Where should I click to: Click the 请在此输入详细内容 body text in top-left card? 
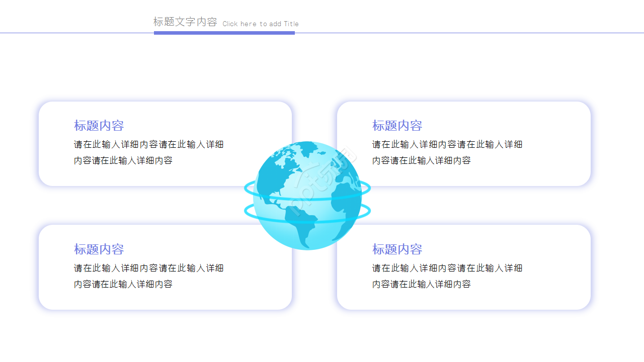tap(149, 152)
